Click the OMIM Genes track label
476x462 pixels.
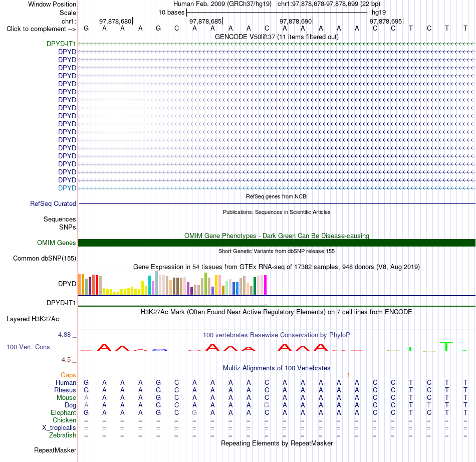pos(57,243)
